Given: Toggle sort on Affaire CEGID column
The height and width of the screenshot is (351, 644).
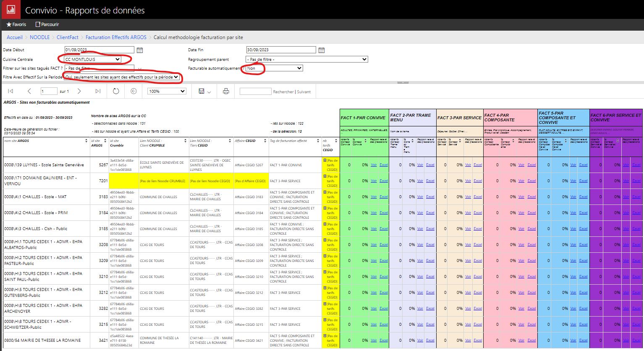Looking at the screenshot, I should 265,141.
